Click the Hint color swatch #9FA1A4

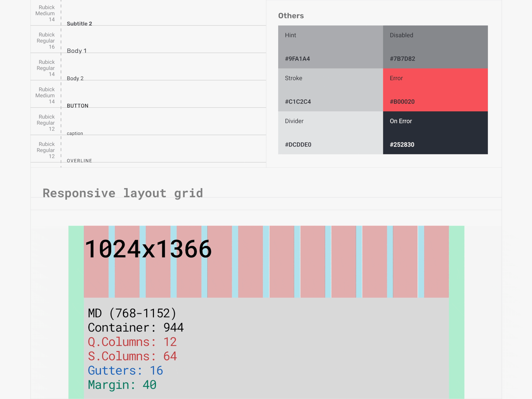click(330, 47)
